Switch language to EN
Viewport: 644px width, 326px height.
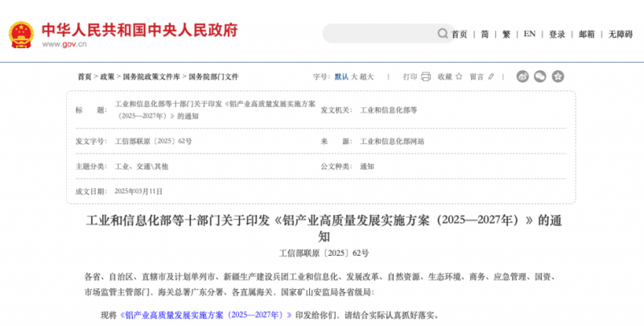click(529, 35)
